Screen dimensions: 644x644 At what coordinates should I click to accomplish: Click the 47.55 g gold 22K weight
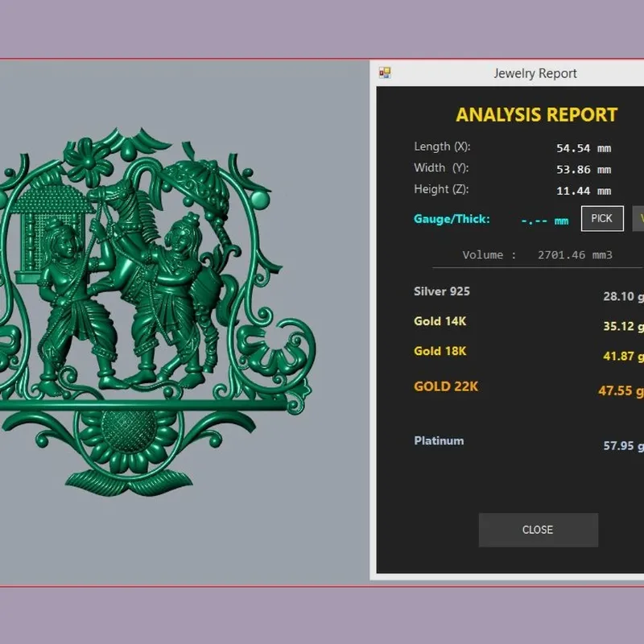point(621,390)
